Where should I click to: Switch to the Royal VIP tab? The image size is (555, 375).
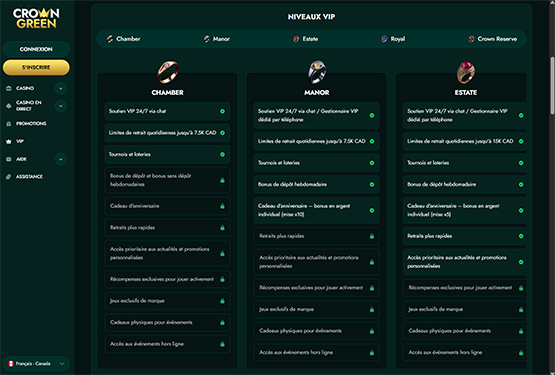[x=393, y=39]
